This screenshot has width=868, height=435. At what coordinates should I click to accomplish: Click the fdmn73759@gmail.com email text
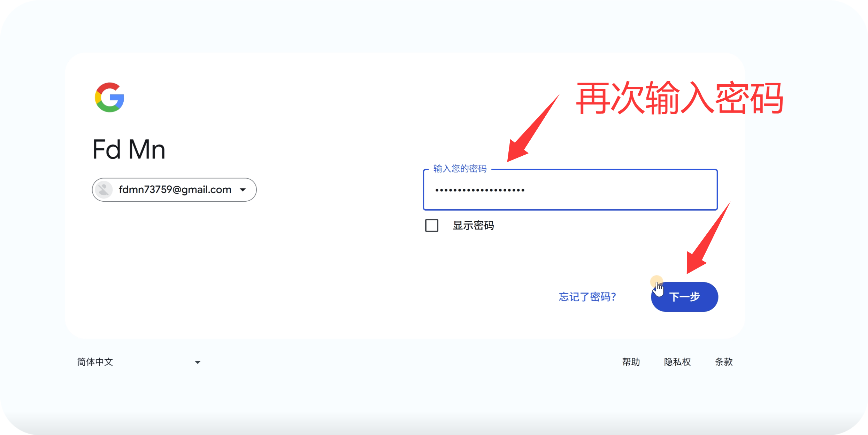174,190
